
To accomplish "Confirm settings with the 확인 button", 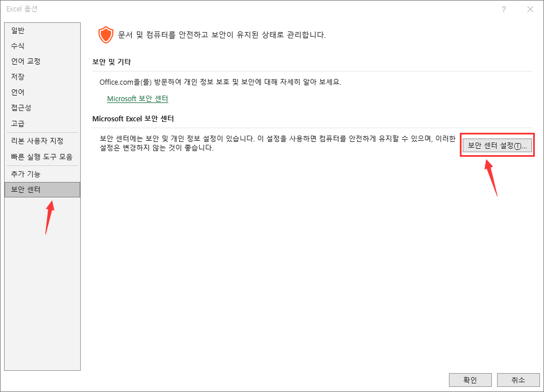I will point(470,379).
